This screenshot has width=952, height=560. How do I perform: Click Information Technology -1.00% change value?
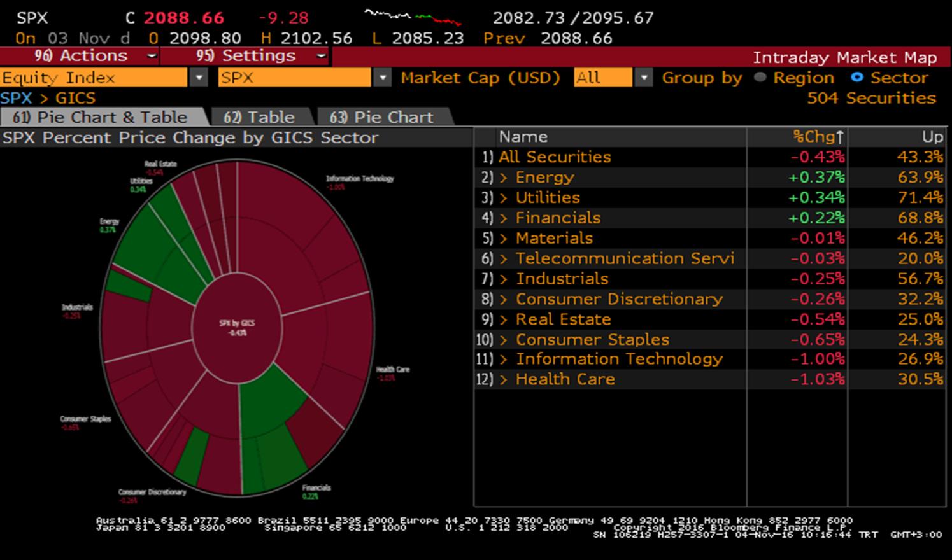[818, 359]
